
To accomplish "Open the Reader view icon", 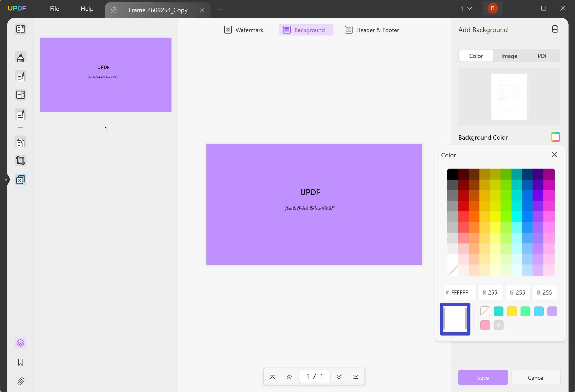I will [x=21, y=29].
